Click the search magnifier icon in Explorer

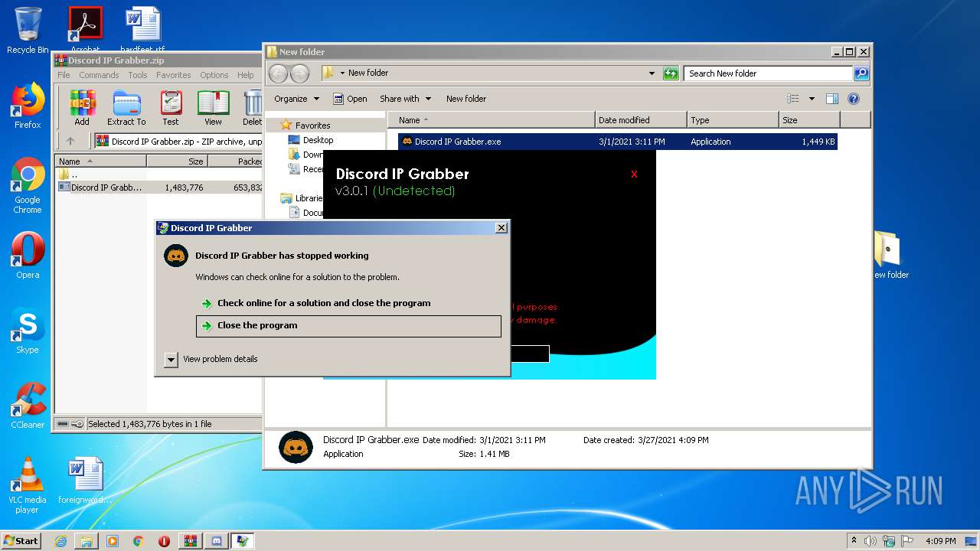click(861, 73)
